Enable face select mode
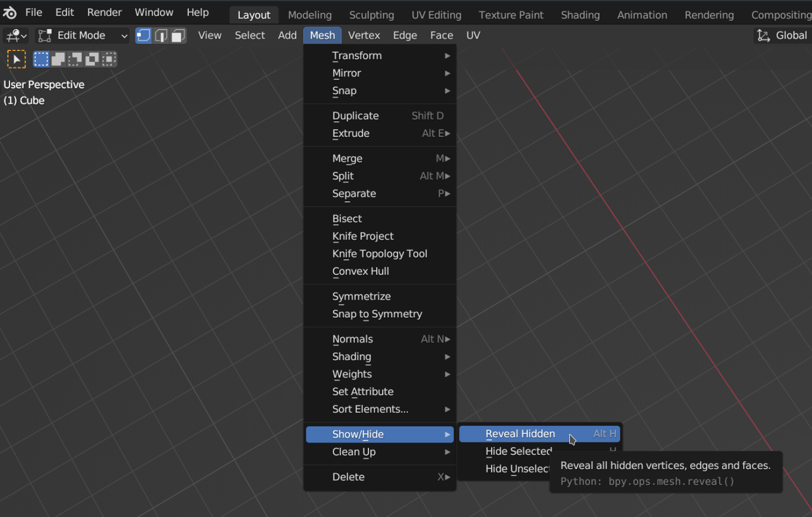Image resolution: width=812 pixels, height=517 pixels. pos(178,36)
